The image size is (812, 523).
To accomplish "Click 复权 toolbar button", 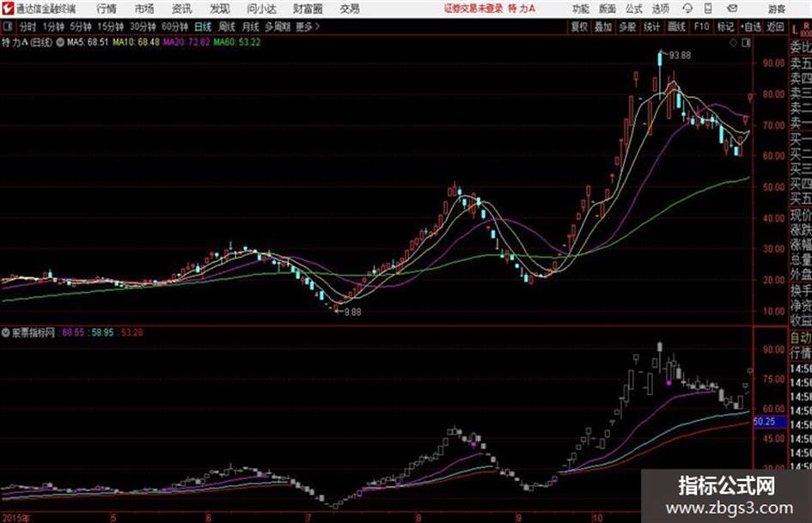I will tap(579, 27).
